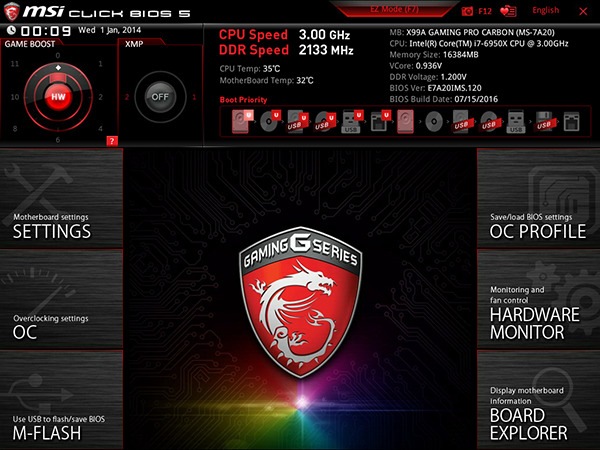Select legacy USB hard disk boot device
The height and width of the screenshot is (450, 600).
click(461, 121)
